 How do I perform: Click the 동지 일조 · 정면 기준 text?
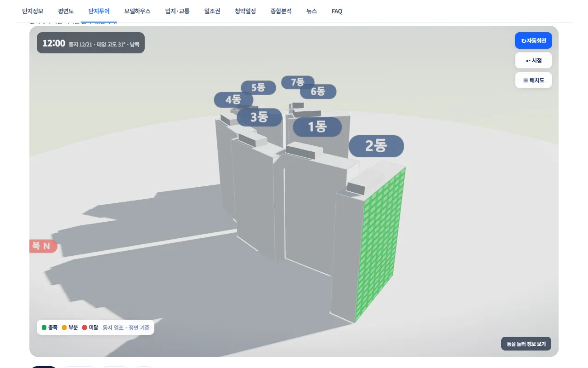point(126,328)
